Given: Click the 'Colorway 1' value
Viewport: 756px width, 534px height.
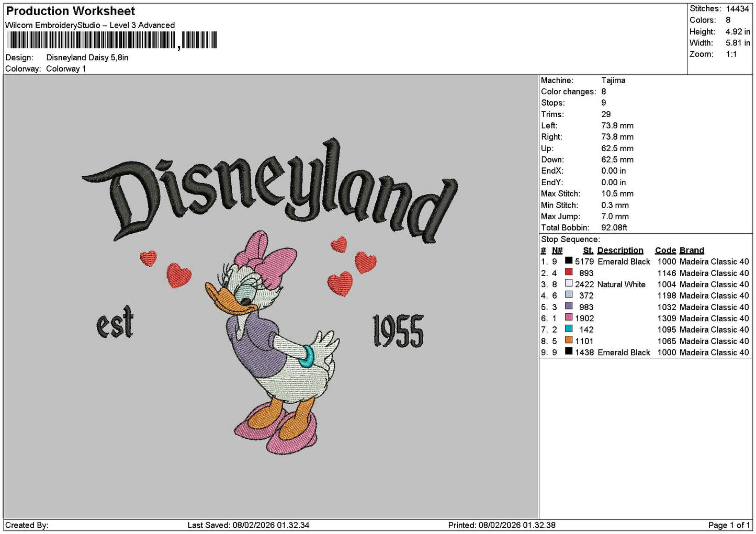Looking at the screenshot, I should pyautogui.click(x=66, y=69).
